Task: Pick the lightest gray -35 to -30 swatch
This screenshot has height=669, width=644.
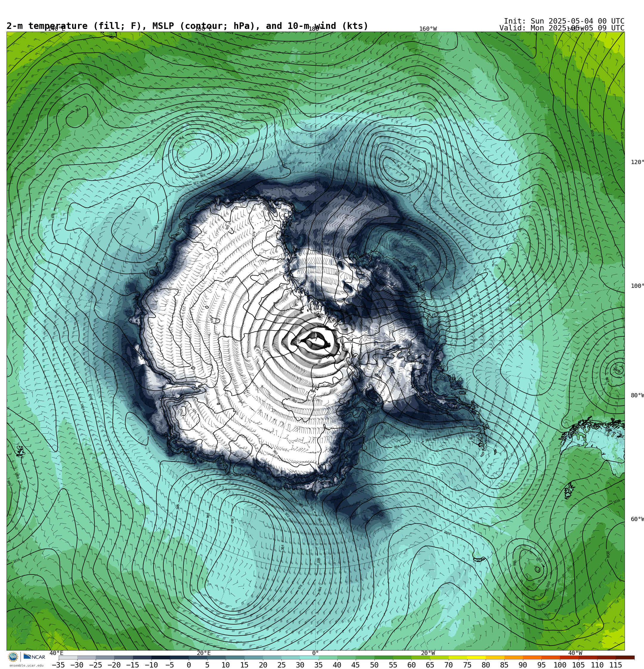Action: pos(68,657)
